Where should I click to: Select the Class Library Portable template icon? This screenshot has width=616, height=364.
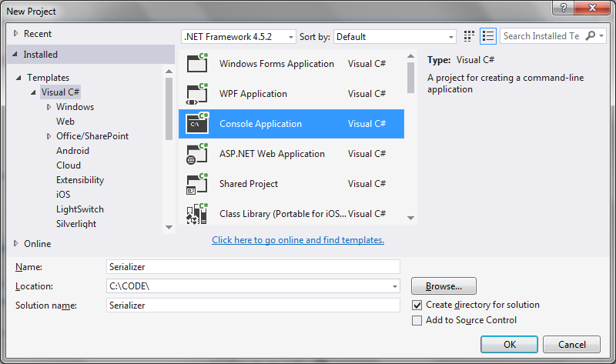click(197, 213)
